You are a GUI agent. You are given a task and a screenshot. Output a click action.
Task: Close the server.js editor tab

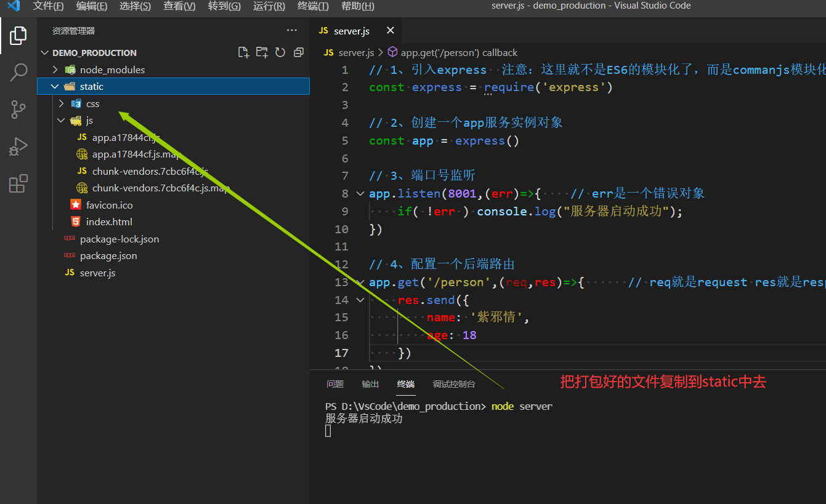[x=390, y=31]
